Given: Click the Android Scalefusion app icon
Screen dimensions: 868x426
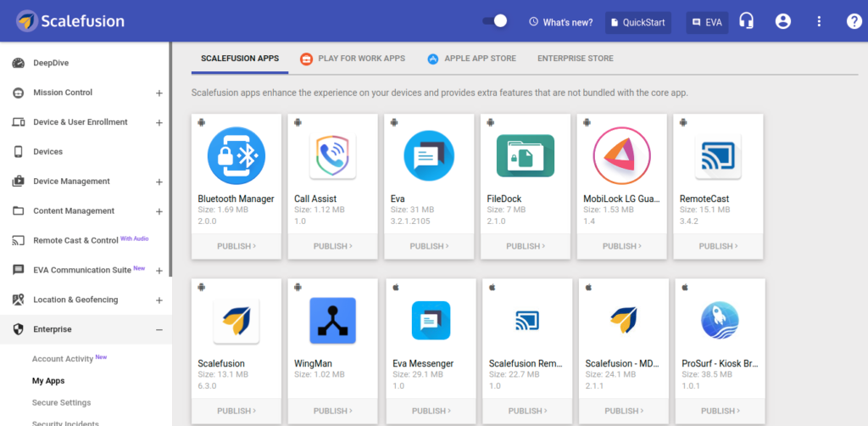Looking at the screenshot, I should click(236, 321).
